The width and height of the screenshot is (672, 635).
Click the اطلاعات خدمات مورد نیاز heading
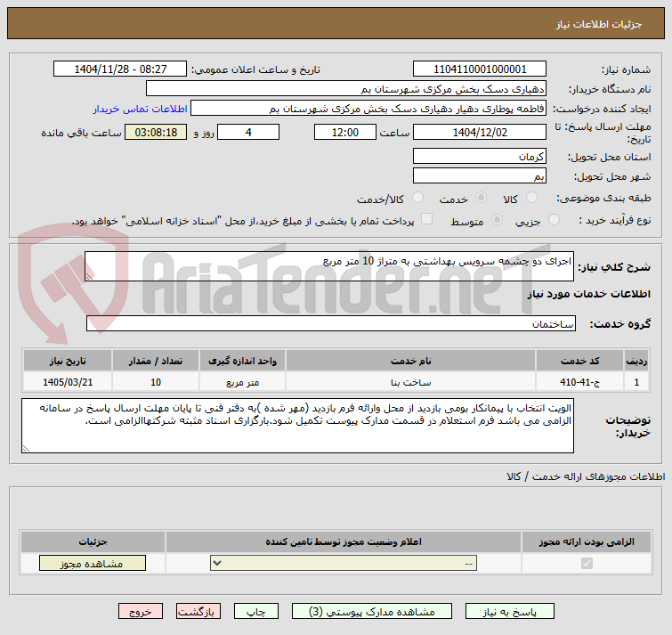pyautogui.click(x=588, y=294)
